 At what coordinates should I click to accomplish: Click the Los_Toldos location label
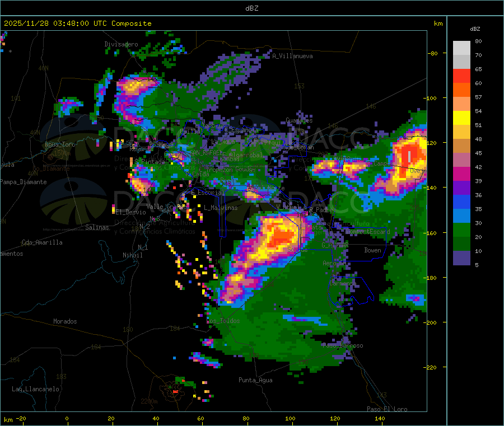tap(223, 321)
